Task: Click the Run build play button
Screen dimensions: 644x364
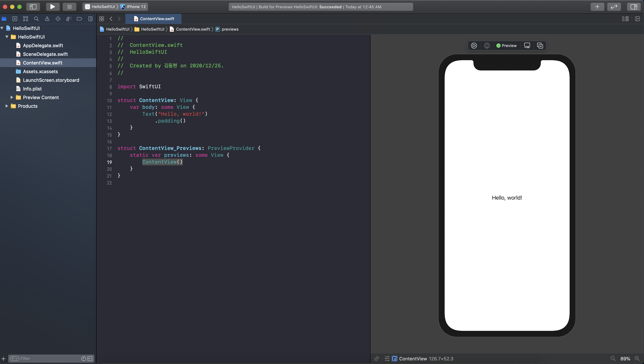Action: [53, 7]
